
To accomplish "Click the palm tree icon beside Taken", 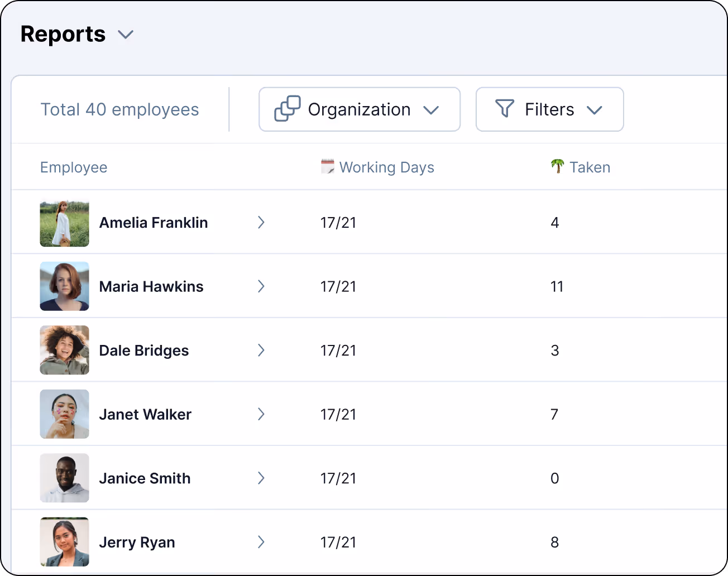I will 557,166.
